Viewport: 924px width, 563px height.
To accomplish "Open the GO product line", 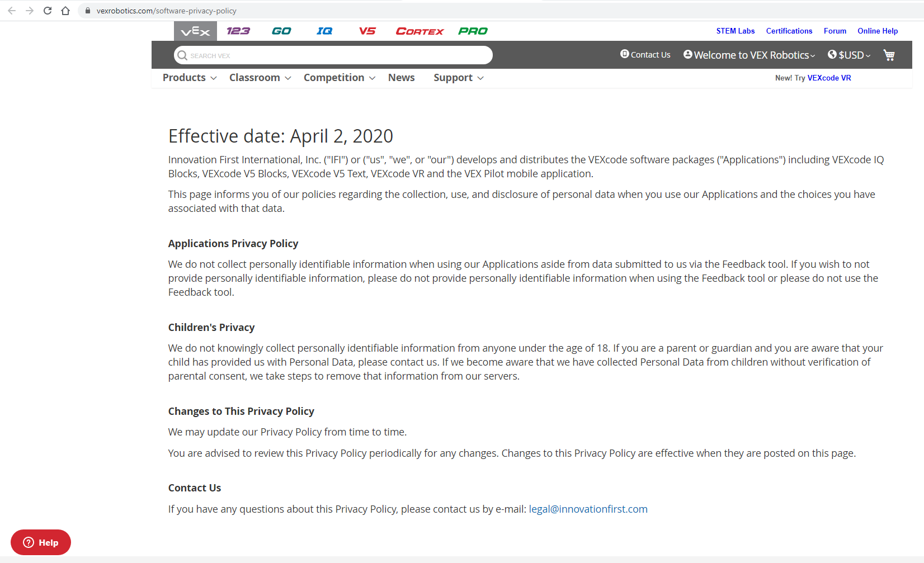I will [x=281, y=31].
